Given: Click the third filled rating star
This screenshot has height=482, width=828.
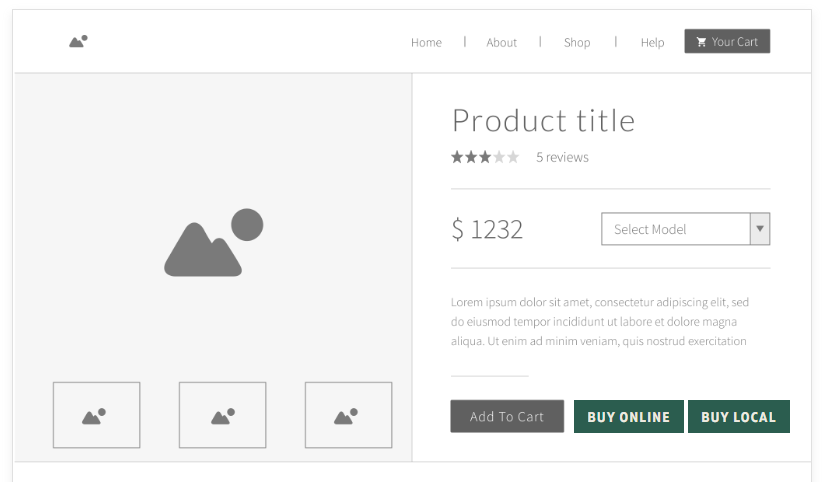Looking at the screenshot, I should (x=485, y=157).
